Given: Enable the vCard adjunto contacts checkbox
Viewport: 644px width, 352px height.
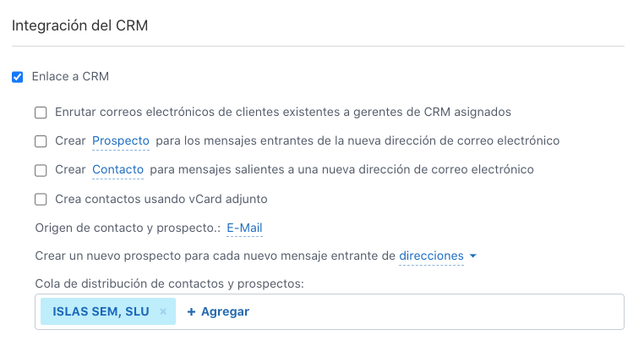Looking at the screenshot, I should 41,200.
